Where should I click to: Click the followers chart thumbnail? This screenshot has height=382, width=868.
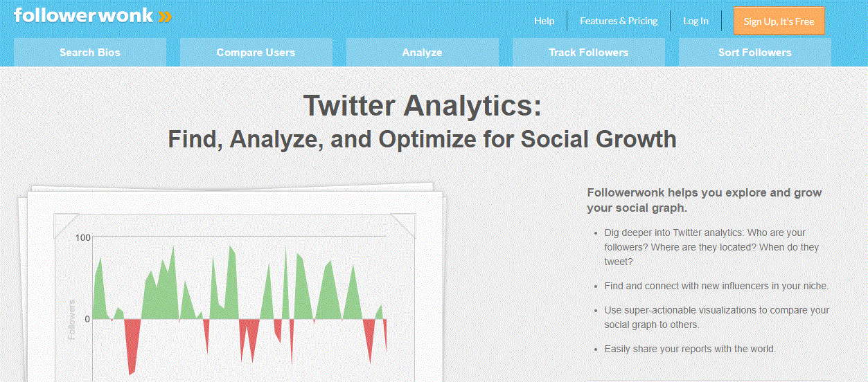pos(233,284)
